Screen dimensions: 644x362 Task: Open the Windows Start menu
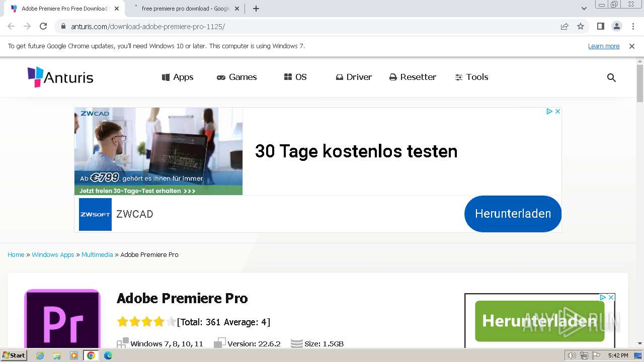(x=14, y=355)
